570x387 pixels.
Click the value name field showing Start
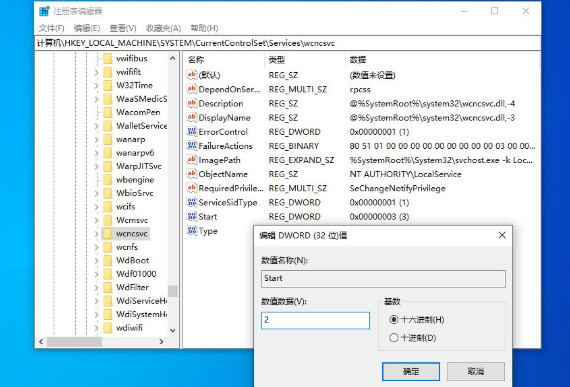coord(383,279)
